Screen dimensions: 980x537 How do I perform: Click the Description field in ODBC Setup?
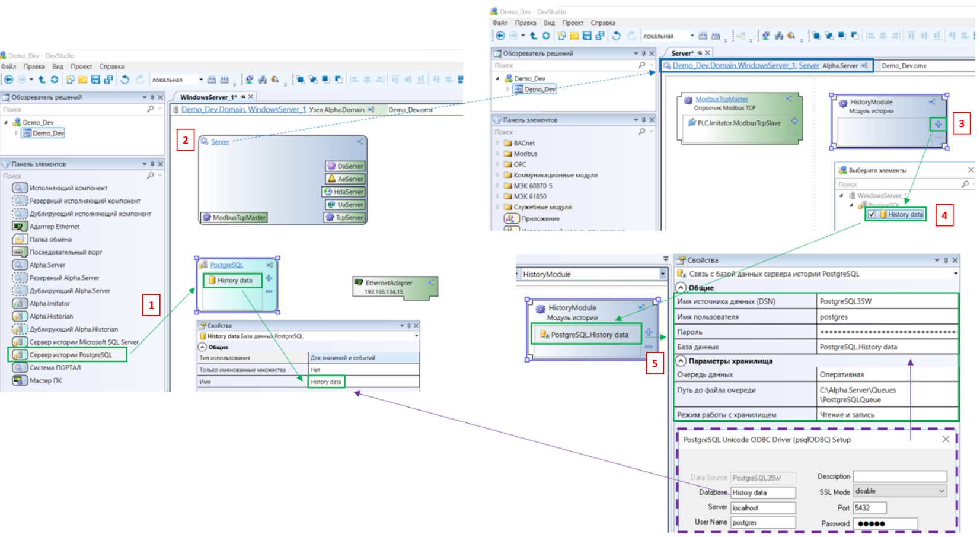(x=900, y=476)
